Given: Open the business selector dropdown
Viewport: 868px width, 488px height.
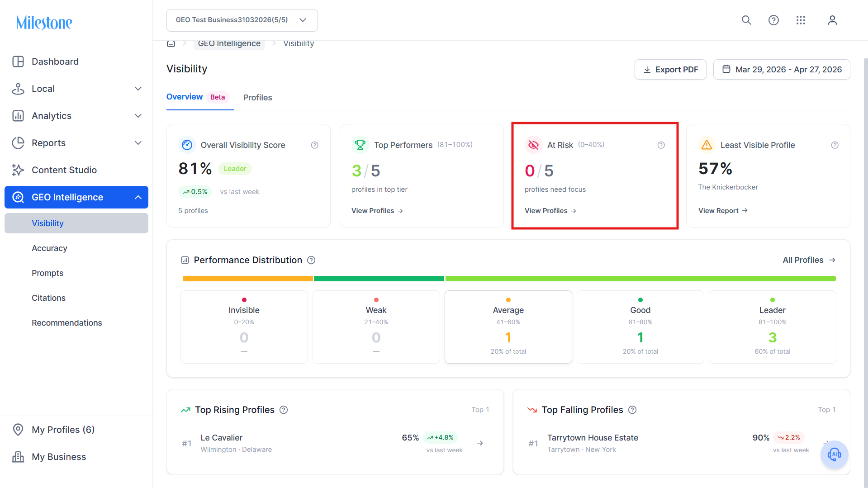Looking at the screenshot, I should (242, 20).
